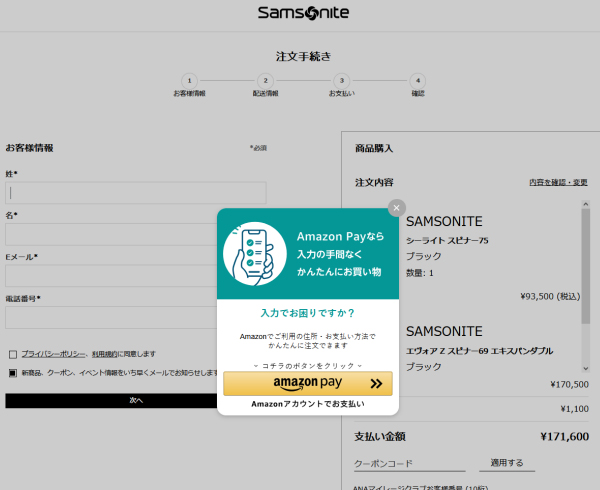Focus the 名 first name input field

click(x=111, y=234)
